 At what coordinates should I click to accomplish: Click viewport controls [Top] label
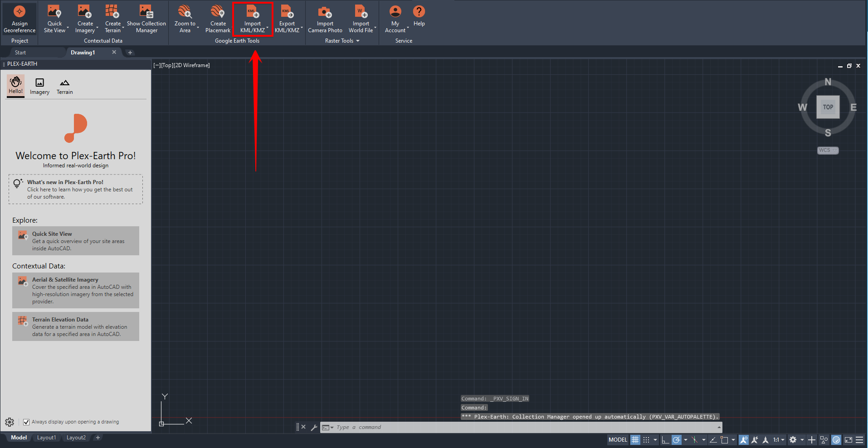pyautogui.click(x=167, y=65)
